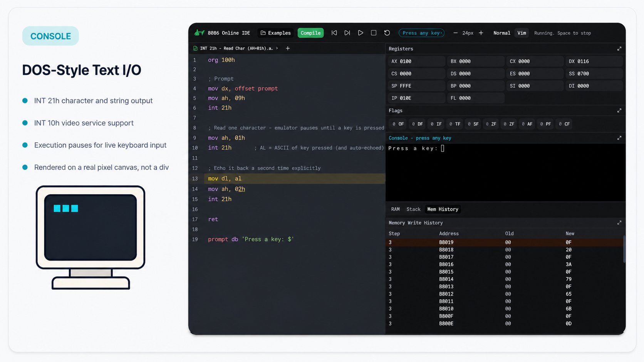
Task: Switch editor to Normal mode
Action: point(502,33)
